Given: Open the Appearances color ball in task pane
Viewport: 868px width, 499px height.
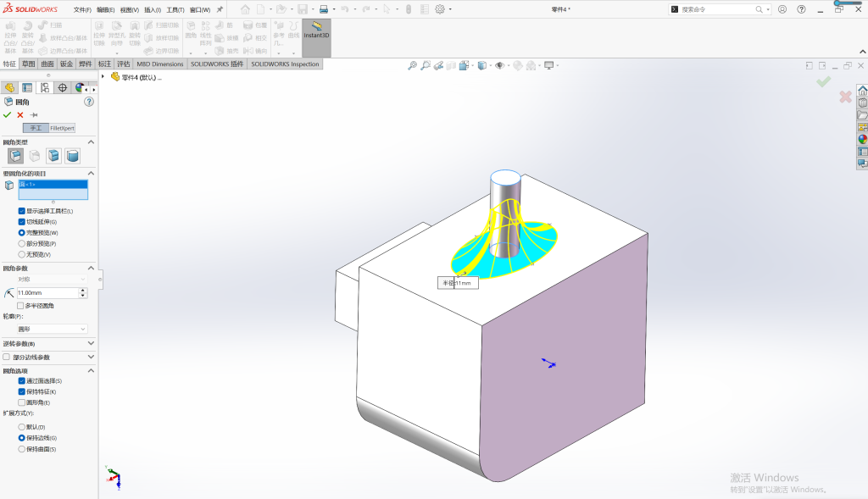Looking at the screenshot, I should click(862, 140).
